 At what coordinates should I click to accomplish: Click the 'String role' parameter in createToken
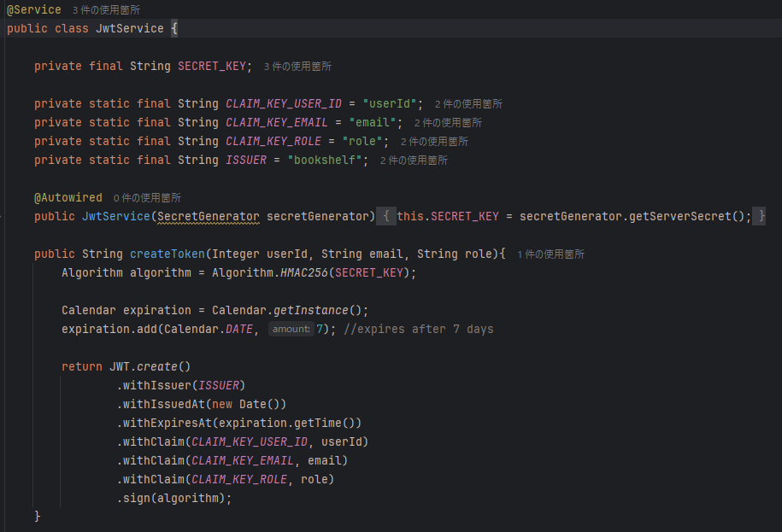(x=455, y=254)
